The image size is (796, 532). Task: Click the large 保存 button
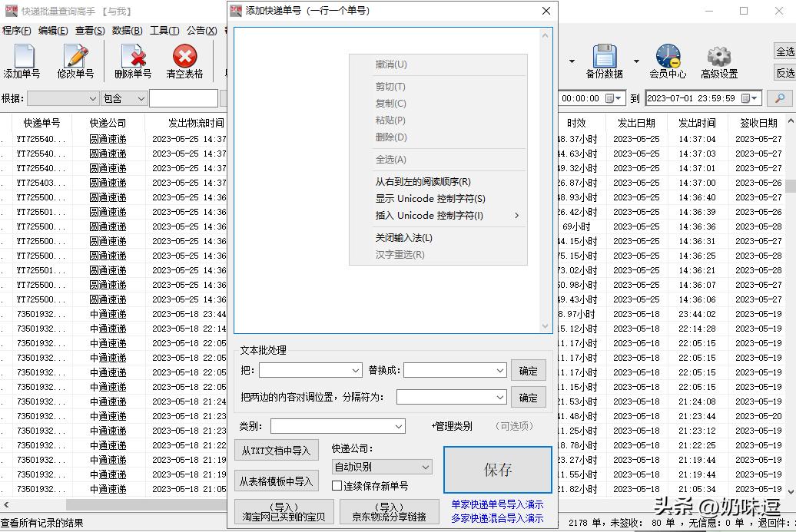(498, 470)
